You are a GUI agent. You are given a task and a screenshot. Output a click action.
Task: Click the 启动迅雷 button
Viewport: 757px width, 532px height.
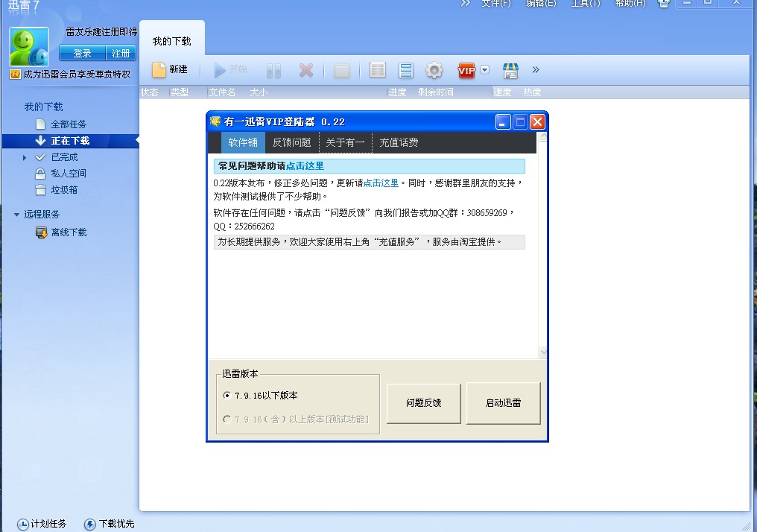tap(503, 403)
